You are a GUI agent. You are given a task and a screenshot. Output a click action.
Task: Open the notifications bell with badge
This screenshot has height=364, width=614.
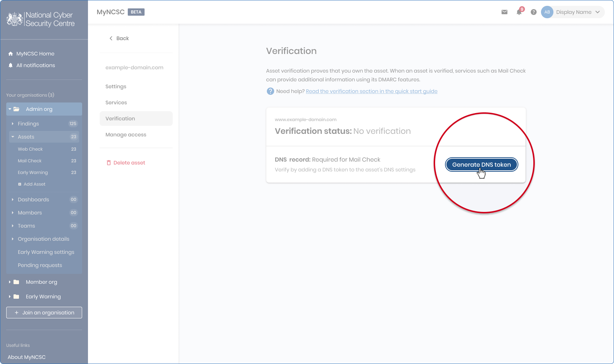pyautogui.click(x=520, y=12)
